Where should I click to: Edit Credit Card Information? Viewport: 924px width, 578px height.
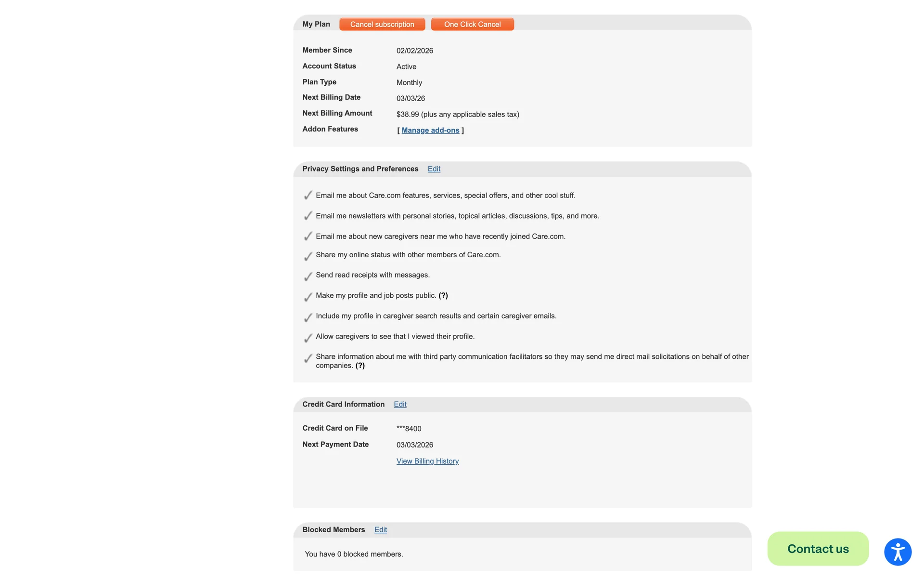400,404
